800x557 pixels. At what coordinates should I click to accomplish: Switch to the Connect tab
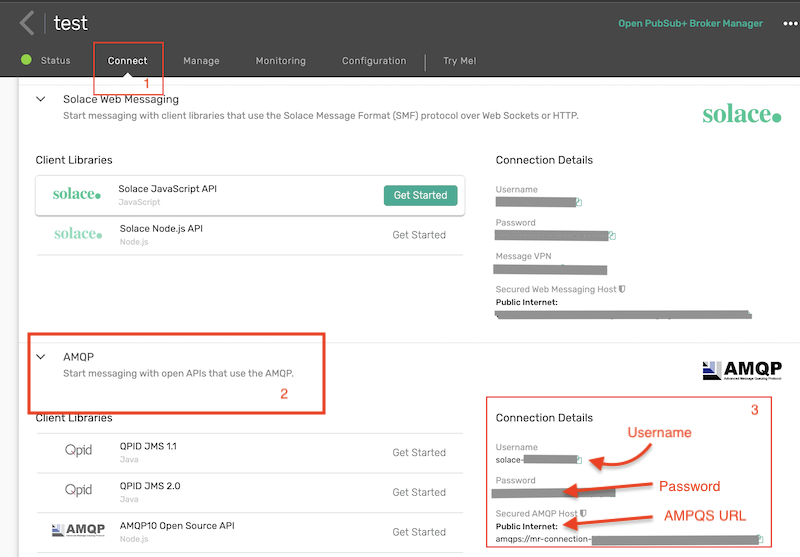pyautogui.click(x=128, y=61)
